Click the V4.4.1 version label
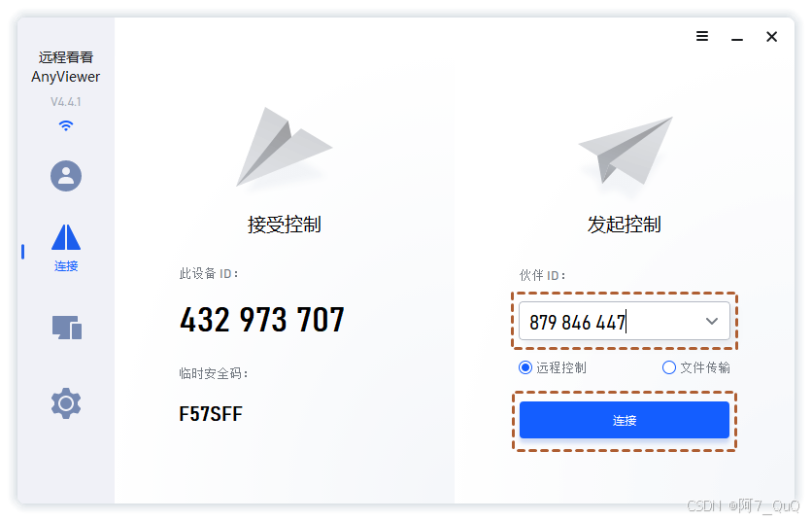The image size is (812, 521). pos(66,102)
